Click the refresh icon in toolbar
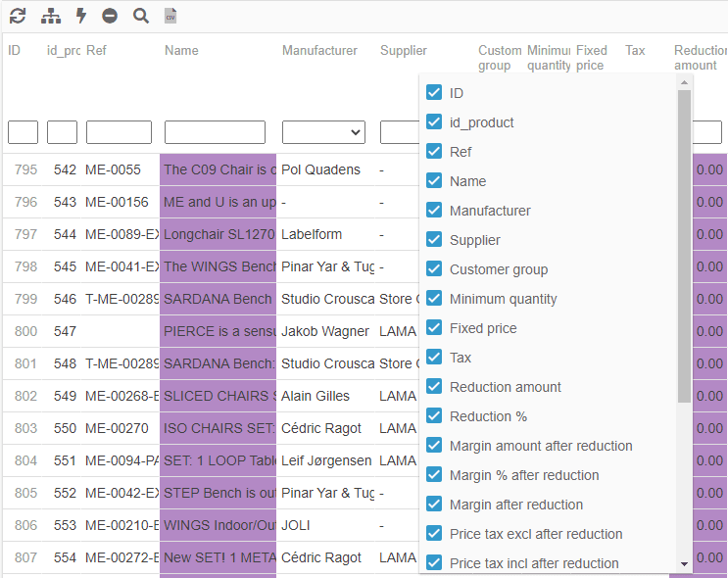 pos(18,16)
